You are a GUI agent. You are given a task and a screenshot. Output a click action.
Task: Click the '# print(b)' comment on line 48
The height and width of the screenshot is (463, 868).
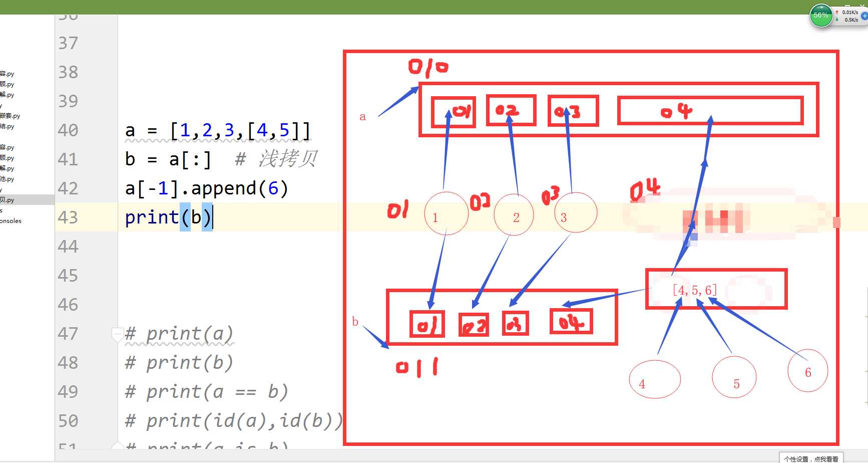tap(179, 363)
